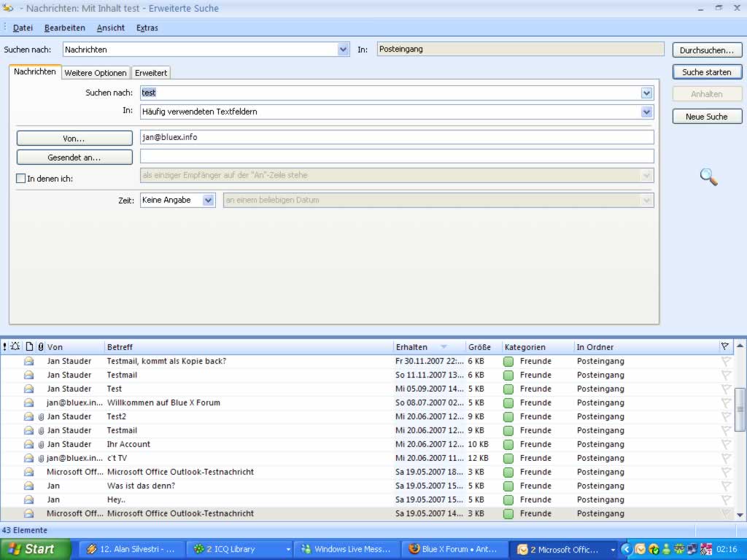Screen dimensions: 747x560
Task: Expand the Zeit 'Keine Angabe' dropdown
Action: coord(208,200)
